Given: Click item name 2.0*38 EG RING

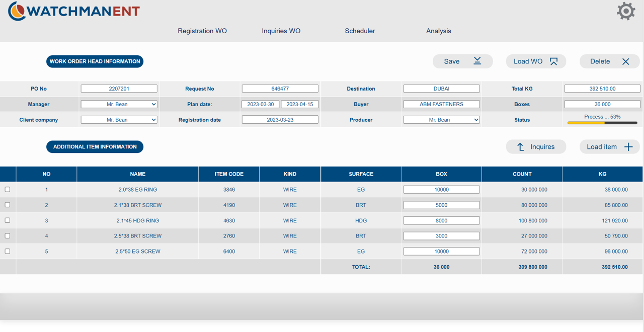Looking at the screenshot, I should tap(138, 190).
